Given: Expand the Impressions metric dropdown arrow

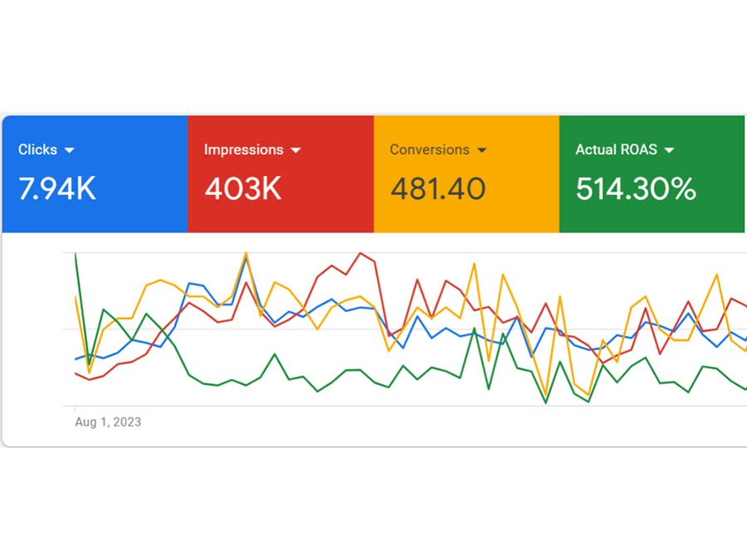Looking at the screenshot, I should [296, 150].
